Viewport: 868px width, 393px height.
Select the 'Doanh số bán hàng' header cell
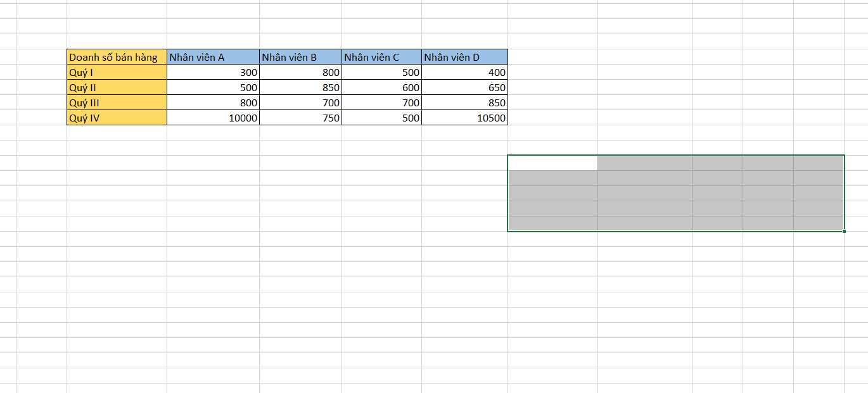pos(117,57)
